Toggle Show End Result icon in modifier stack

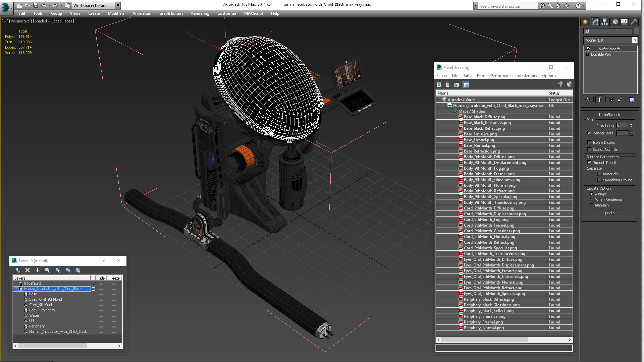599,100
